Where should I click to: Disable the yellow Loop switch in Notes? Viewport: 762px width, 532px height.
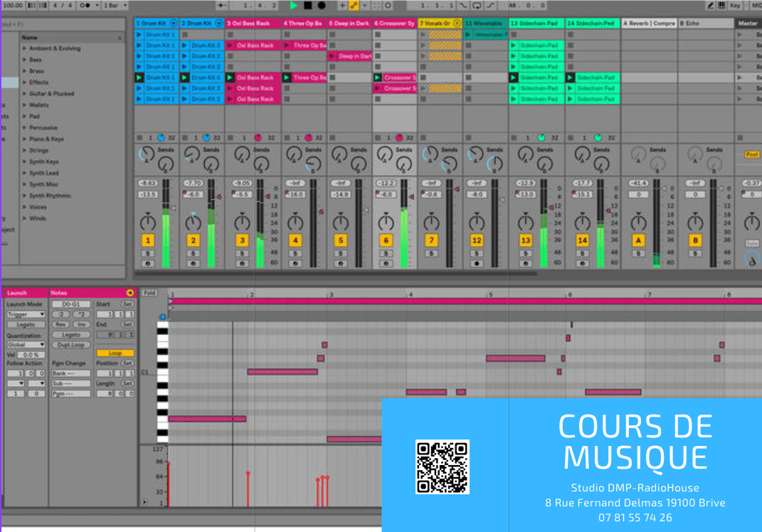[115, 353]
